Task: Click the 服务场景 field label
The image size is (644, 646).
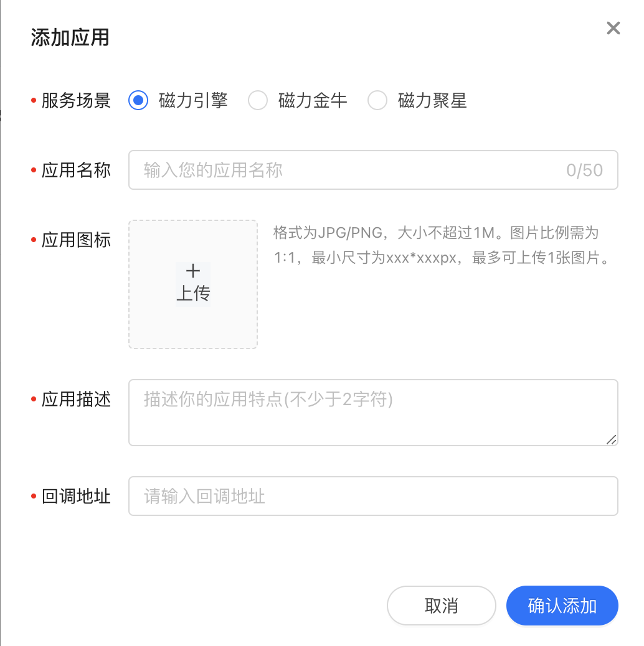Action: pyautogui.click(x=76, y=101)
